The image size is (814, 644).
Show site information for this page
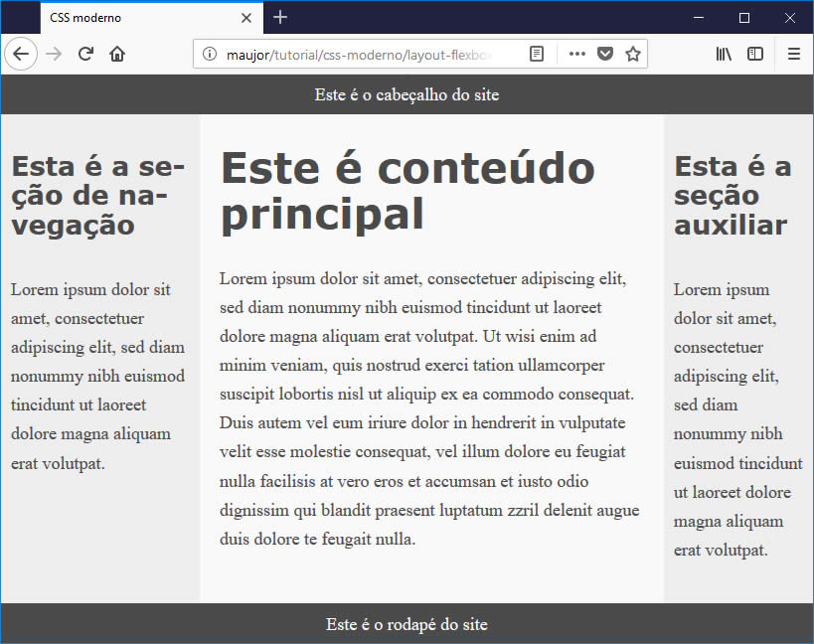(209, 54)
